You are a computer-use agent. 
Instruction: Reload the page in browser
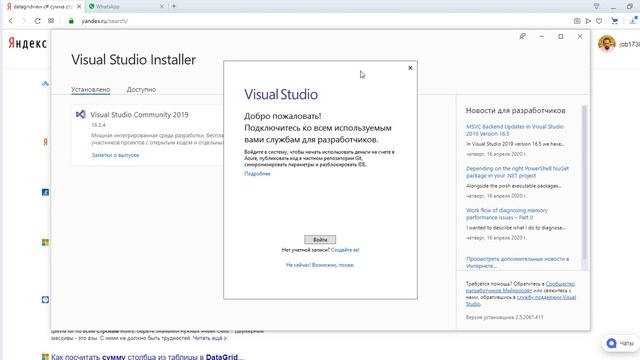tap(37, 21)
